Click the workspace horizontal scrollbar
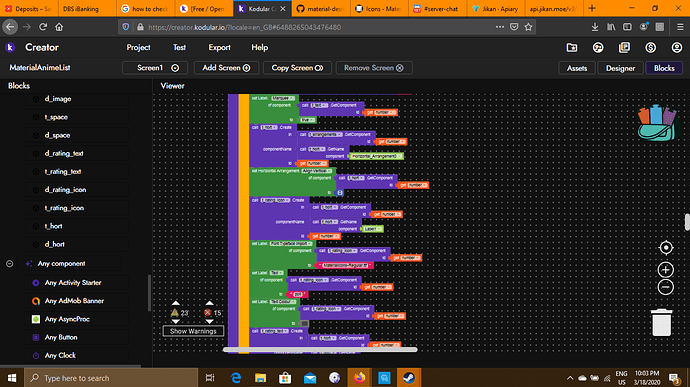690x387 pixels. click(x=320, y=350)
